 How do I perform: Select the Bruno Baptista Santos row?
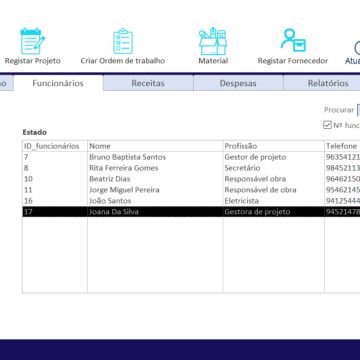point(191,157)
